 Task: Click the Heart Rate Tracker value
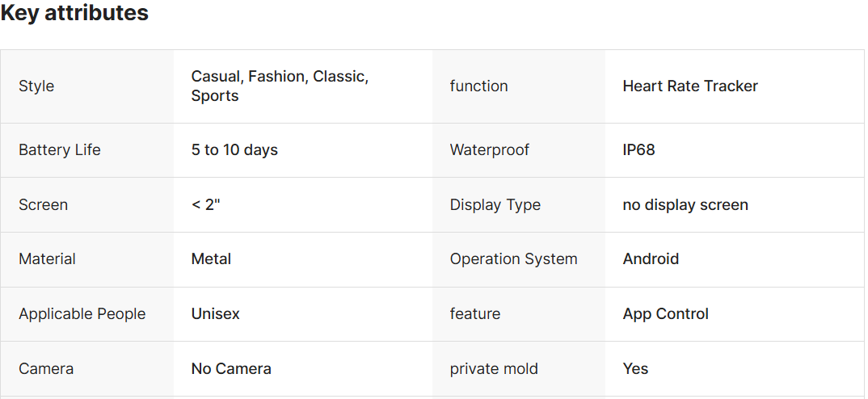click(690, 86)
